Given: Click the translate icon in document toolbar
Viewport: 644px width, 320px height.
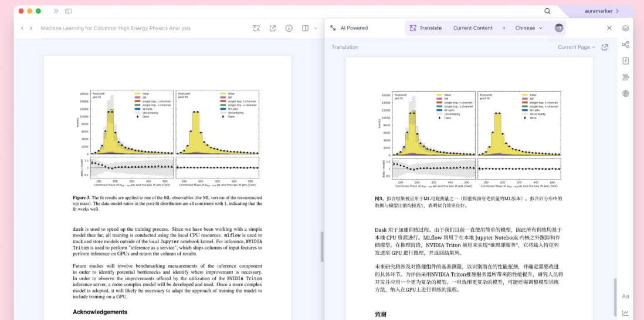Looking at the screenshot, I should click(x=256, y=28).
